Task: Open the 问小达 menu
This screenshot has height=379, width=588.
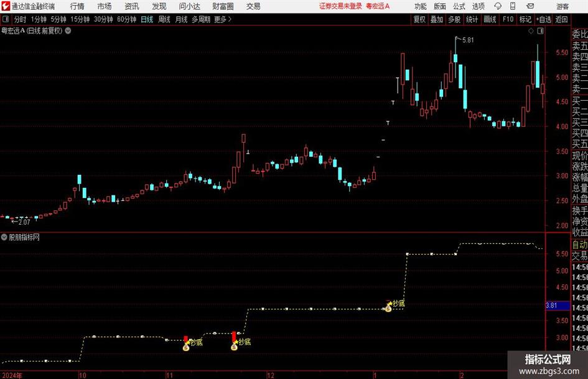Action: tap(189, 6)
